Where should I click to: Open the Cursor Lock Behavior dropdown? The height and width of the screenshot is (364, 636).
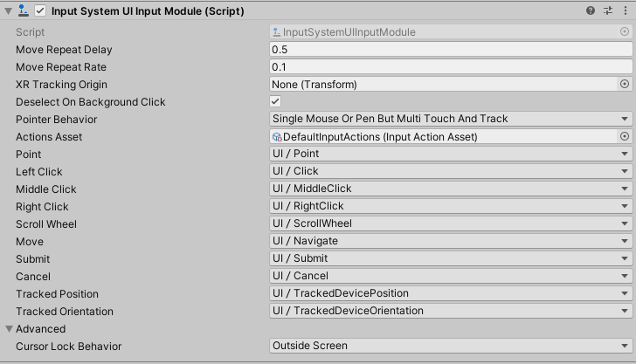451,347
